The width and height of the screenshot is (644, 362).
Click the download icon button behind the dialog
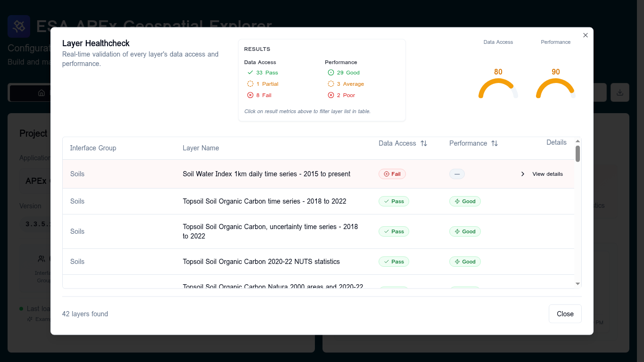coord(620,92)
